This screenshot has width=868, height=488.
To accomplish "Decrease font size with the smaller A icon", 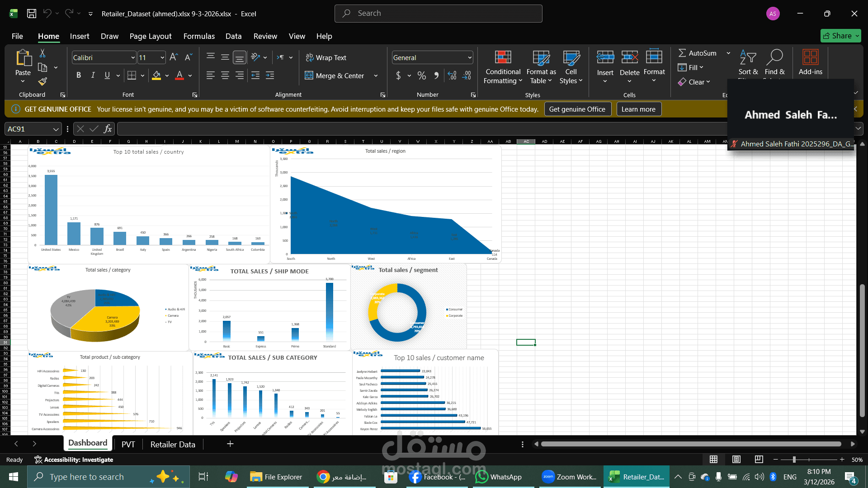I will (189, 57).
